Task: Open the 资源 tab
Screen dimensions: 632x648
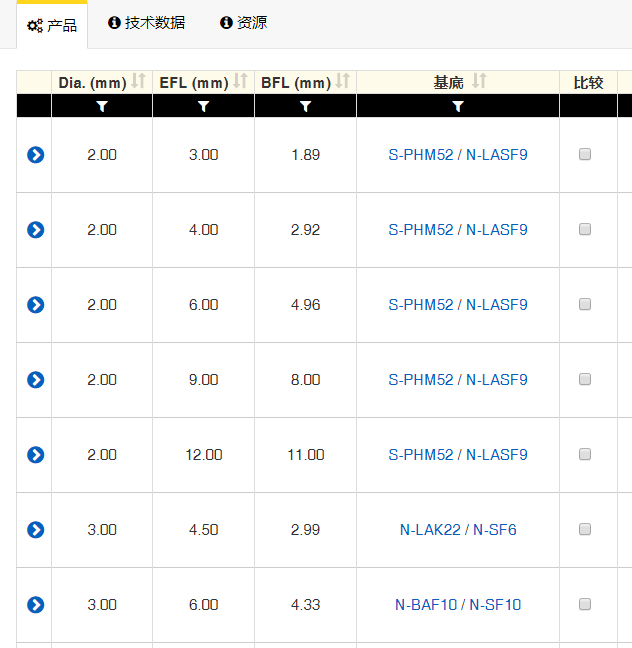Action: click(x=243, y=23)
